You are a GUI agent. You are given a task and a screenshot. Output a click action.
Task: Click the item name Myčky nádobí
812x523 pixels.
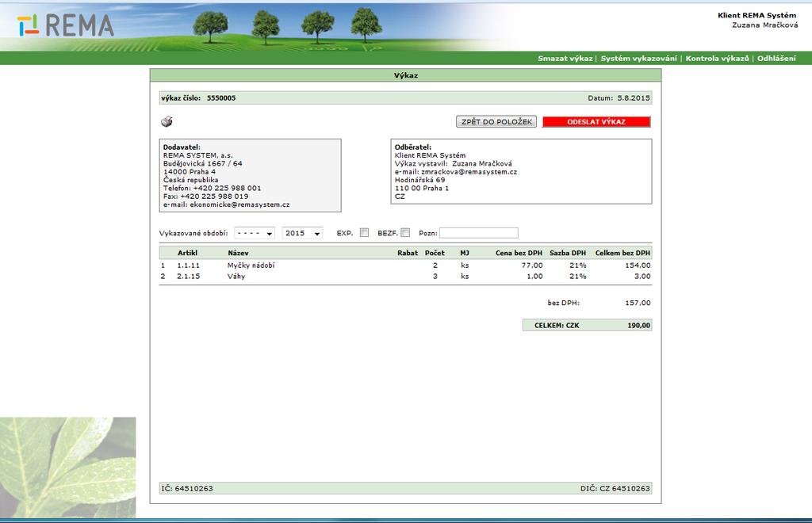tap(251, 265)
